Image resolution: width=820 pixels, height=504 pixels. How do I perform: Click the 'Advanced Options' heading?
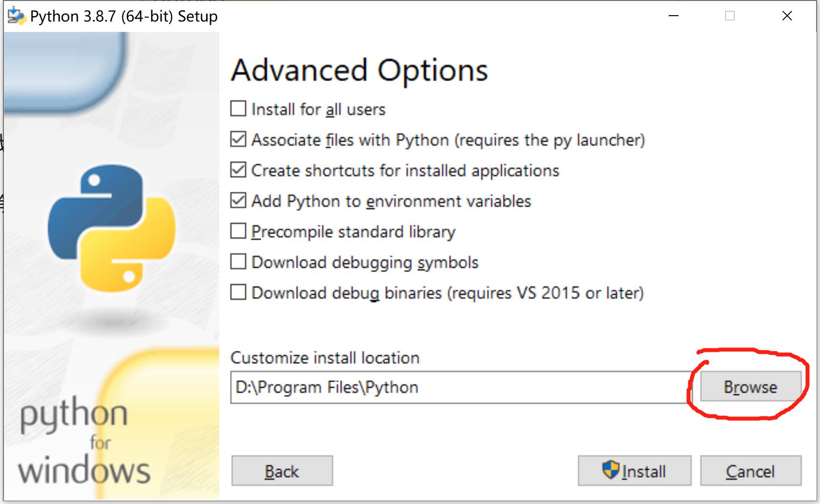pyautogui.click(x=359, y=69)
